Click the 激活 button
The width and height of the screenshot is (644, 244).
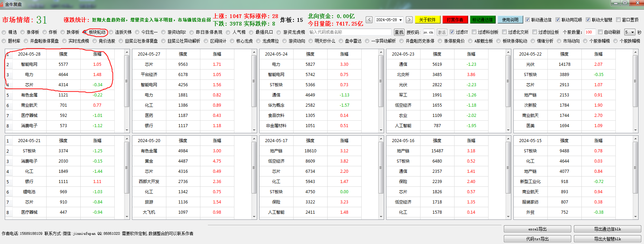click(442, 32)
